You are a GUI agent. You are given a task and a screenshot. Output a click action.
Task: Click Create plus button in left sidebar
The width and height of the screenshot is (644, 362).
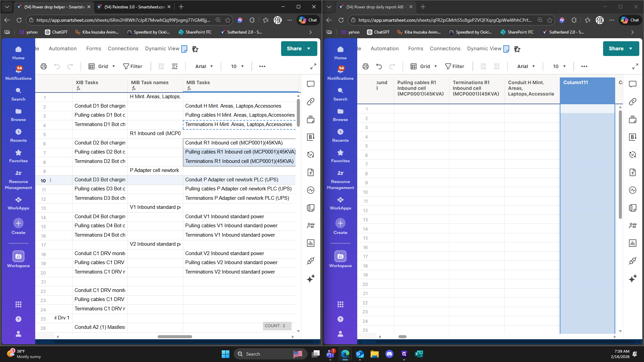click(18, 223)
